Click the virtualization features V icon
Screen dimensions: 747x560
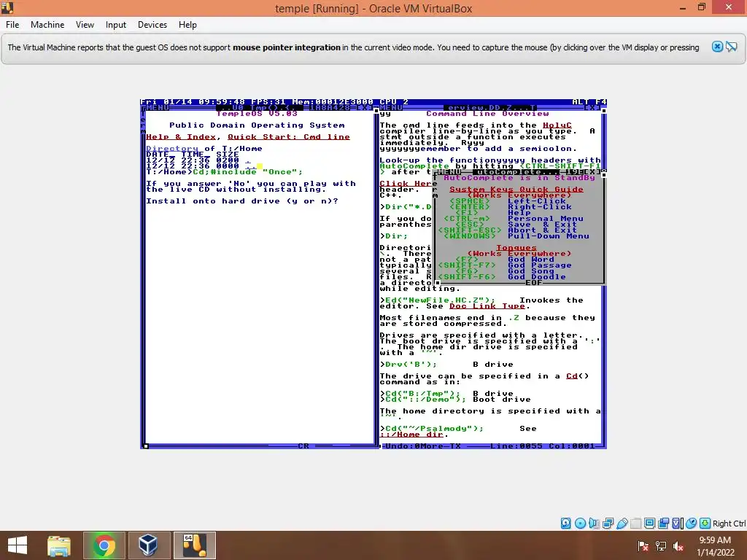coord(677,524)
